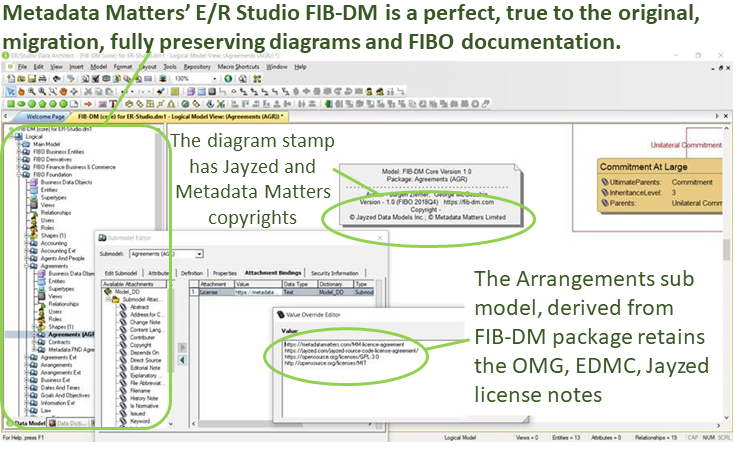Click the Available Attachments header
Screen dimensions: 737x449
(134, 284)
